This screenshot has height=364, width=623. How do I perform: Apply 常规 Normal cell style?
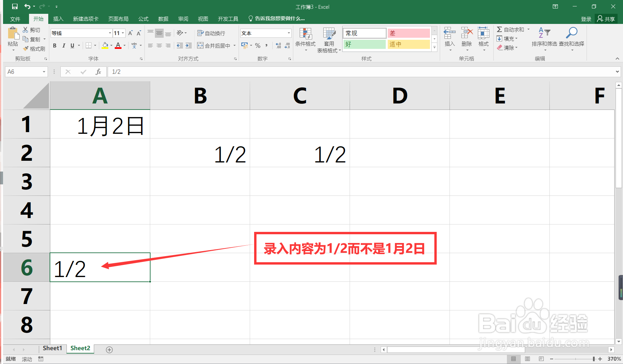[364, 33]
